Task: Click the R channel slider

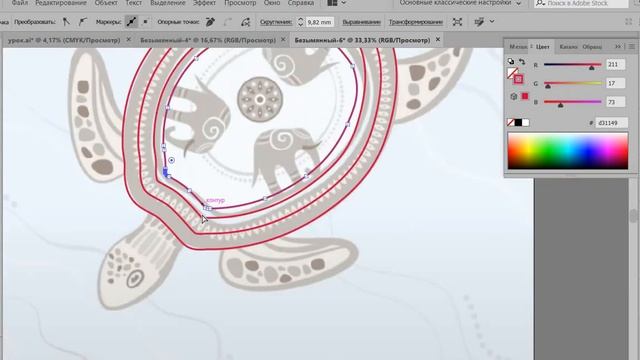Action: [x=572, y=65]
